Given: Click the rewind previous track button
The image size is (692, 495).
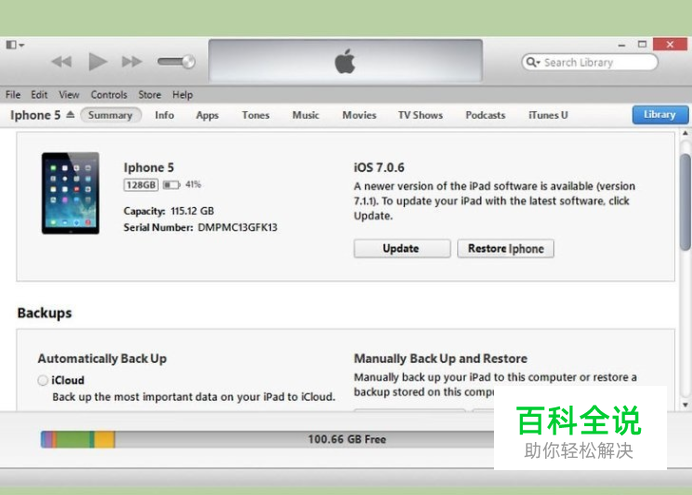Looking at the screenshot, I should [x=61, y=61].
